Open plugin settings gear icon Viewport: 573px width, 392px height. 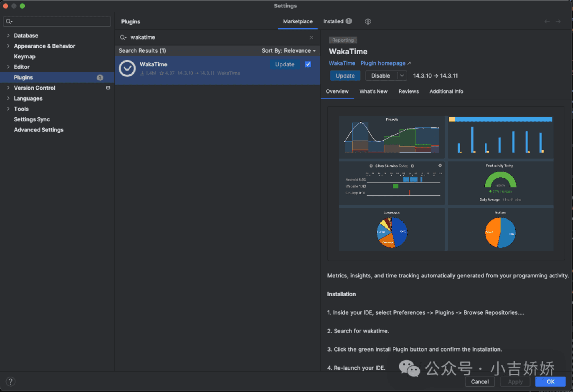tap(368, 21)
